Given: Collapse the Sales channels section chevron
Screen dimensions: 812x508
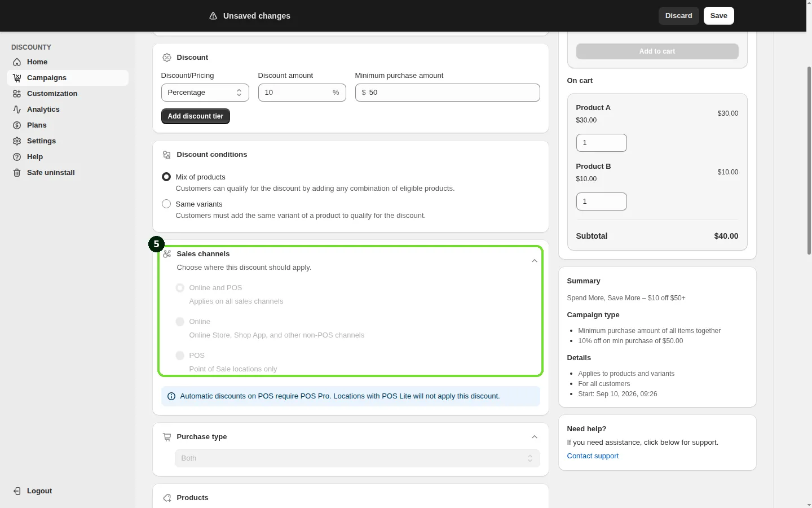Looking at the screenshot, I should coord(535,261).
